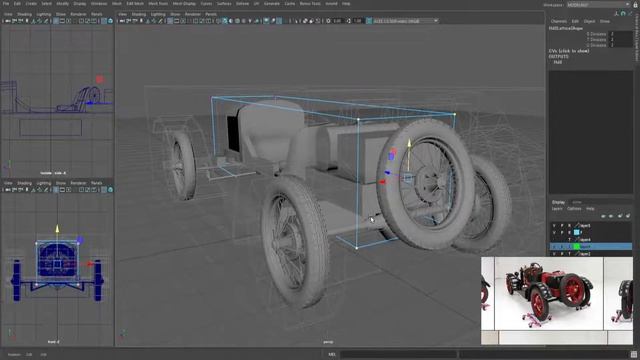The image size is (640, 360).
Task: Open the Mesh Tools menu
Action: [x=158, y=4]
